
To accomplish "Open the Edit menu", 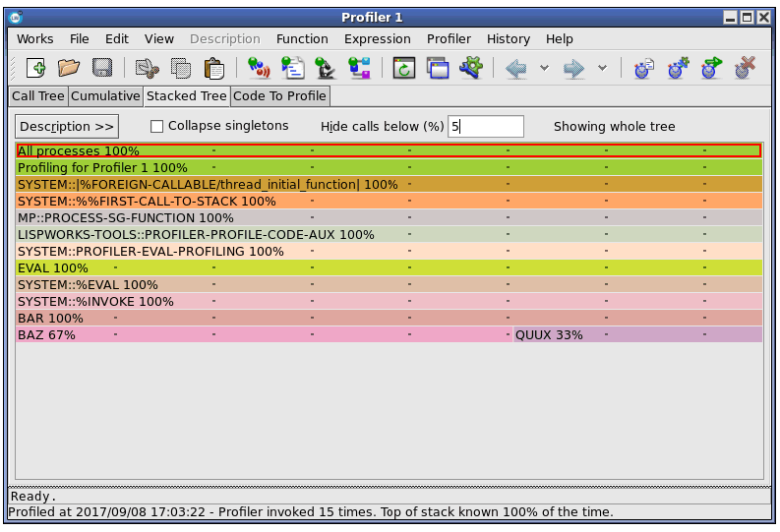I will click(x=117, y=38).
